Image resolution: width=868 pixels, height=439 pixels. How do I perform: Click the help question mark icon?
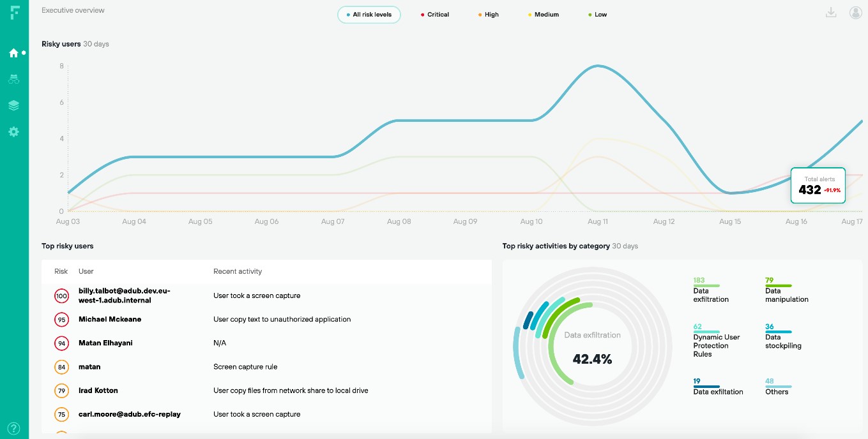[14, 428]
